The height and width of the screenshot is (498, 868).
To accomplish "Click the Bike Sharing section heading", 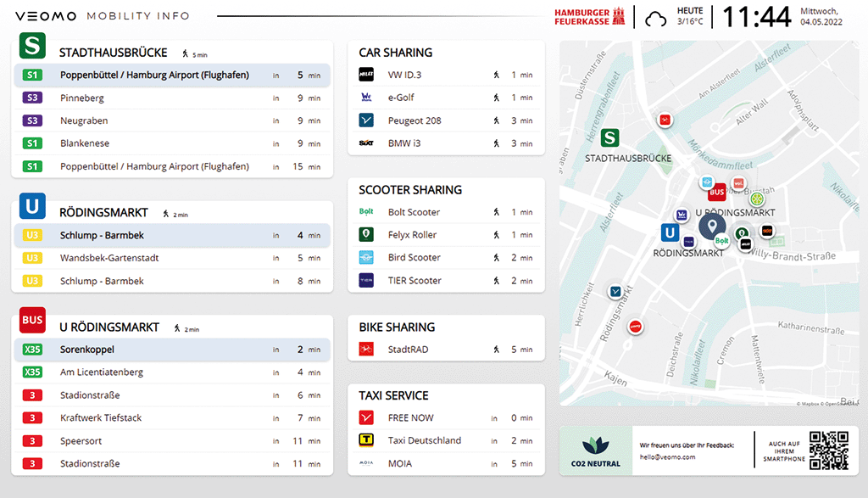I will pyautogui.click(x=397, y=327).
